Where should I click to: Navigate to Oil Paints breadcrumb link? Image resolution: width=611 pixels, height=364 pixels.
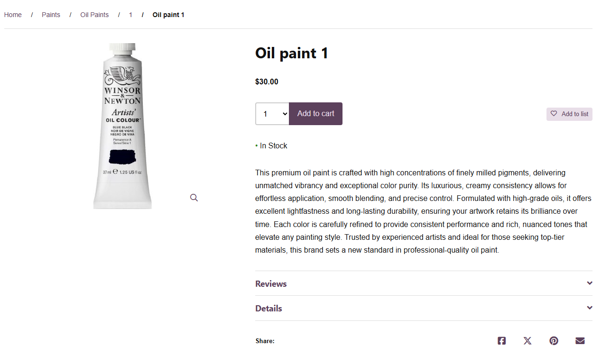pos(94,15)
